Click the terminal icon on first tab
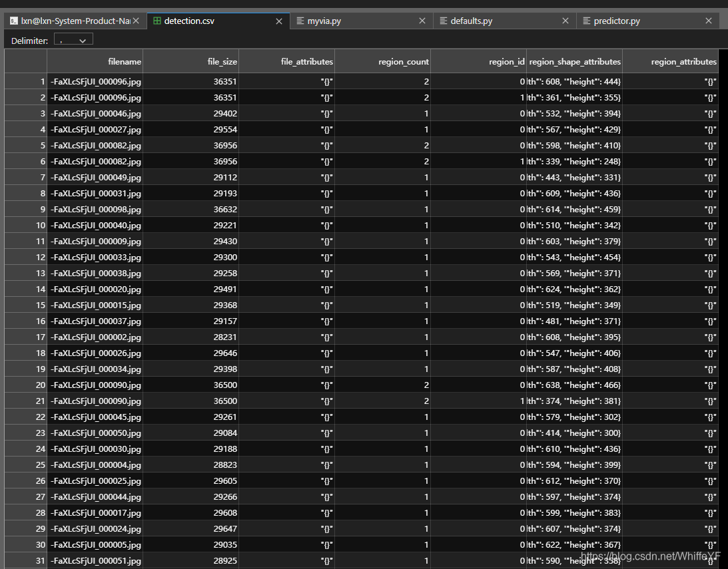Image resolution: width=728 pixels, height=569 pixels. (x=13, y=21)
